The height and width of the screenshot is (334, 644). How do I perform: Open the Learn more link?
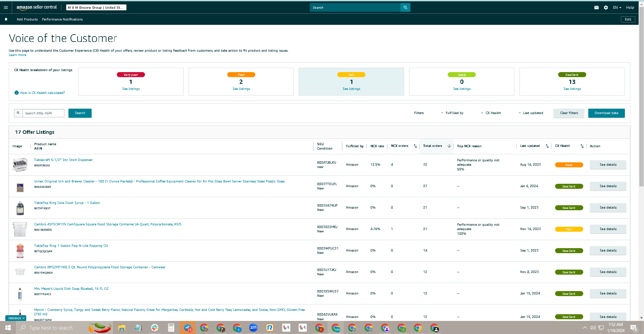[17, 55]
